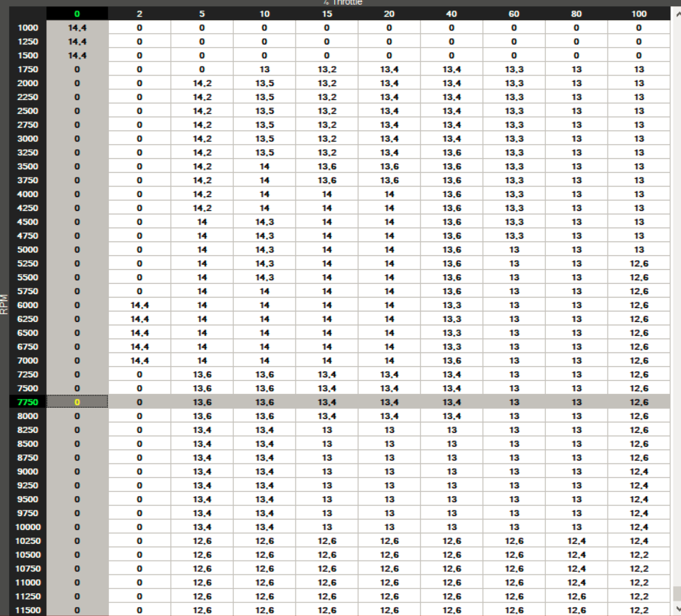The image size is (681, 616).
Task: Select the 100% throttle column header
Action: pyautogui.click(x=639, y=13)
